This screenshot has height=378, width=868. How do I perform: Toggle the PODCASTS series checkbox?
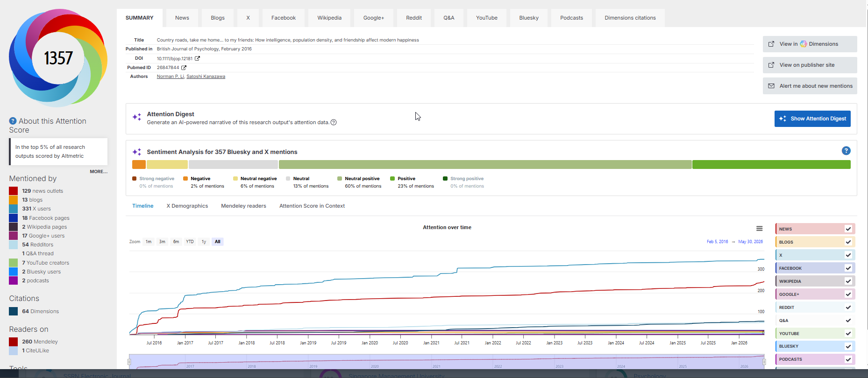pos(848,359)
